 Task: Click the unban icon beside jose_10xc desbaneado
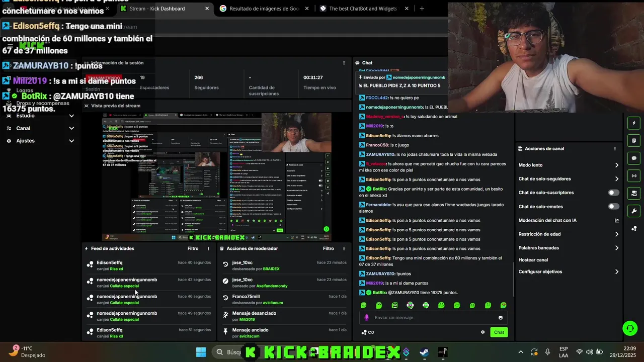tap(225, 264)
